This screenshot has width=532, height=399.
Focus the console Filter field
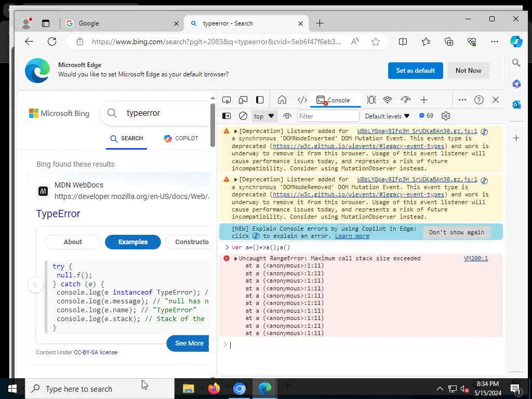click(x=328, y=116)
